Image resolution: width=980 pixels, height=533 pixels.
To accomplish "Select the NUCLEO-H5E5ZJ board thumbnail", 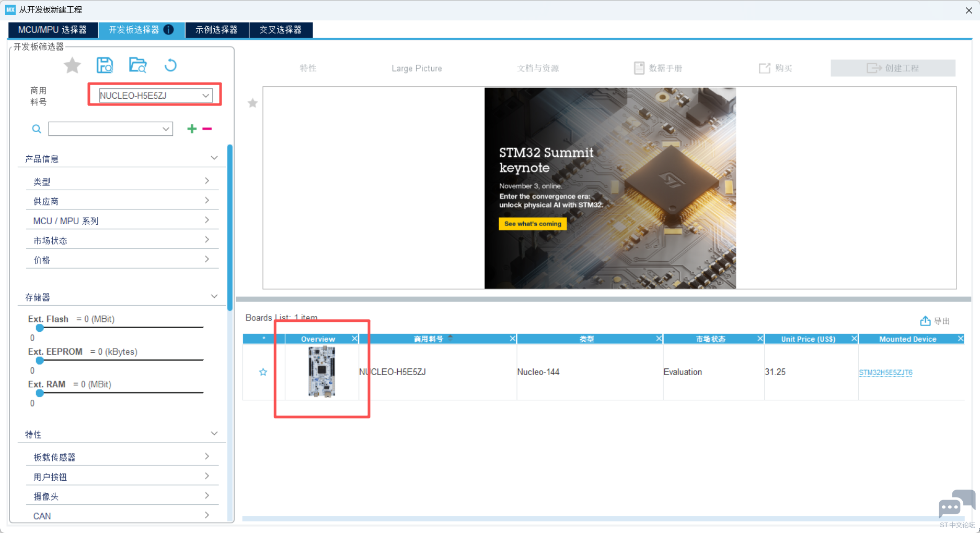I will click(321, 372).
